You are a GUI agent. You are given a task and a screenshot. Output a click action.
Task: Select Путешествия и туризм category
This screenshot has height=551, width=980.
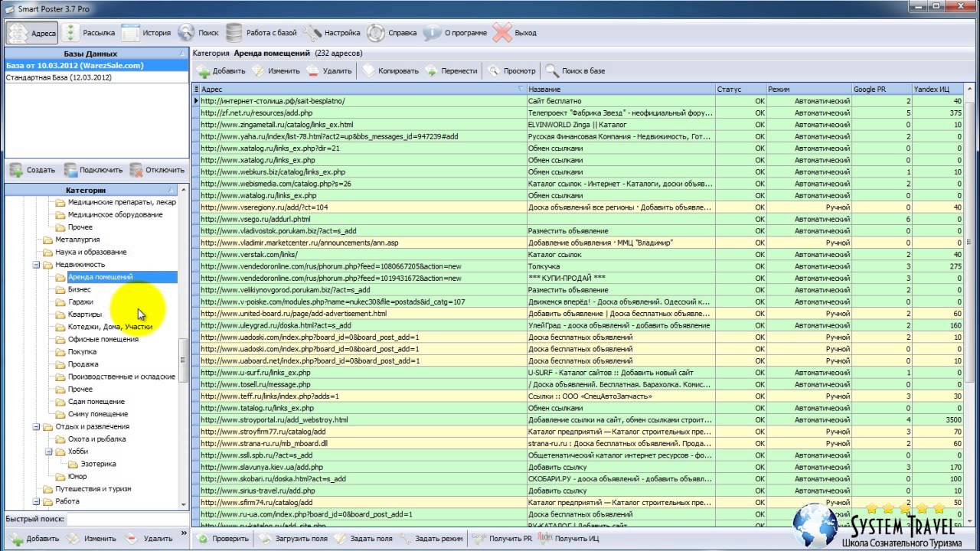[x=93, y=489]
